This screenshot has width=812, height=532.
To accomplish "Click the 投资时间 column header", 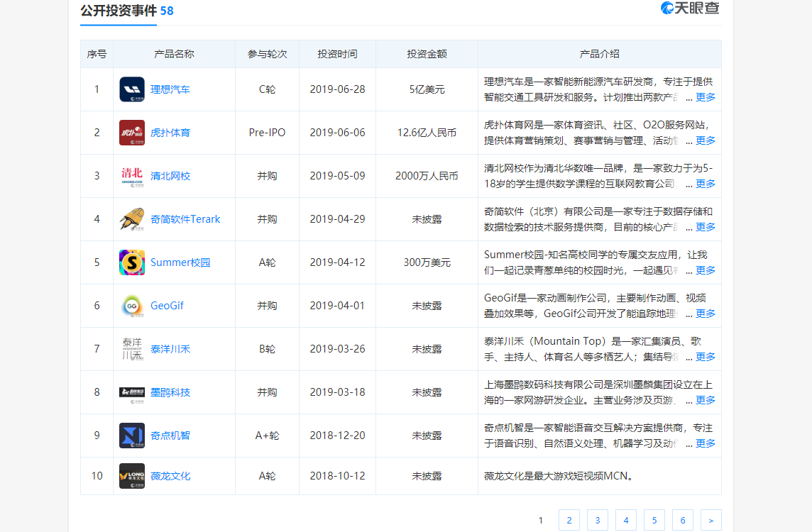I will pos(338,54).
